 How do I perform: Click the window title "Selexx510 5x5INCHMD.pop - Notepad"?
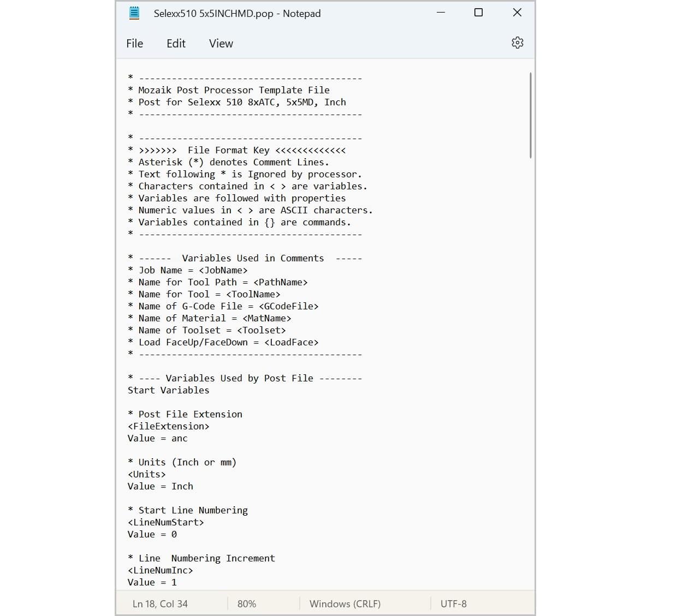[237, 14]
